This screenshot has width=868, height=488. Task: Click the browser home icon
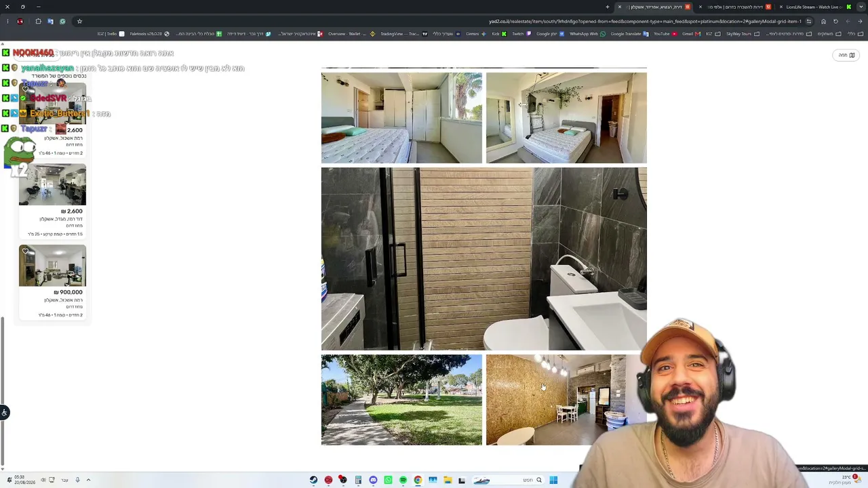(823, 21)
